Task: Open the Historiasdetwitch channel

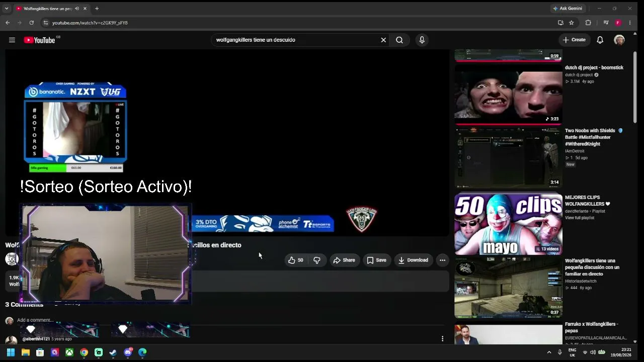Action: 581,281
